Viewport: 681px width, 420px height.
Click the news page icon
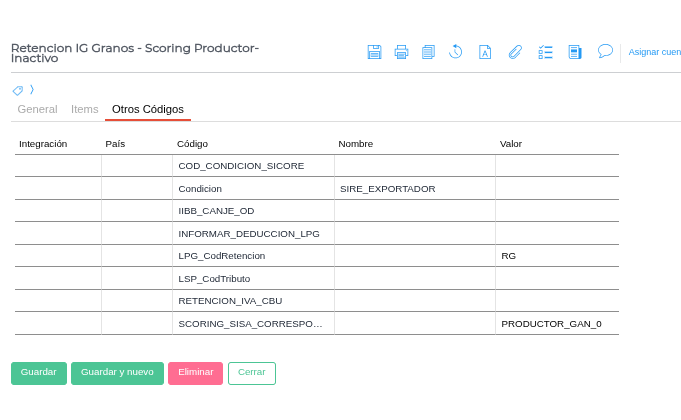(x=575, y=52)
